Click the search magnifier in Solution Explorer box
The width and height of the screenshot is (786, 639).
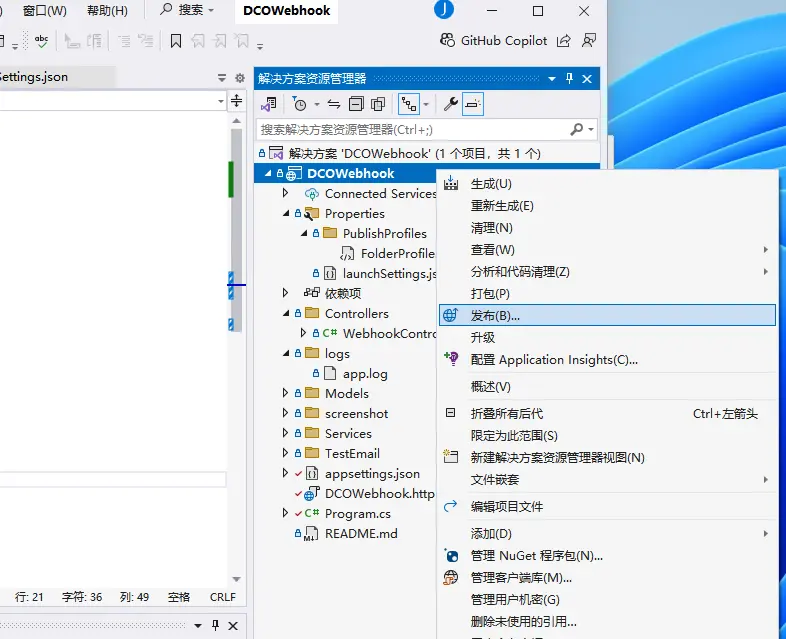pyautogui.click(x=576, y=130)
